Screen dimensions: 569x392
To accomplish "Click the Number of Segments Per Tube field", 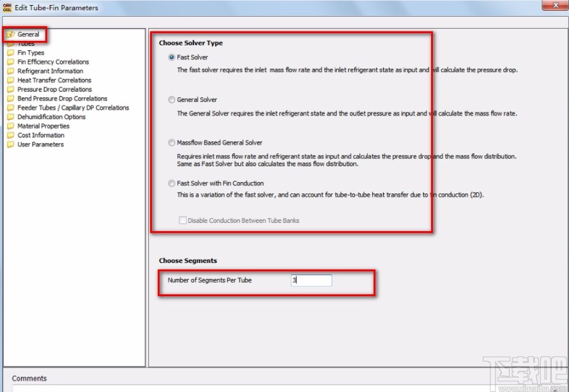I will click(x=312, y=280).
